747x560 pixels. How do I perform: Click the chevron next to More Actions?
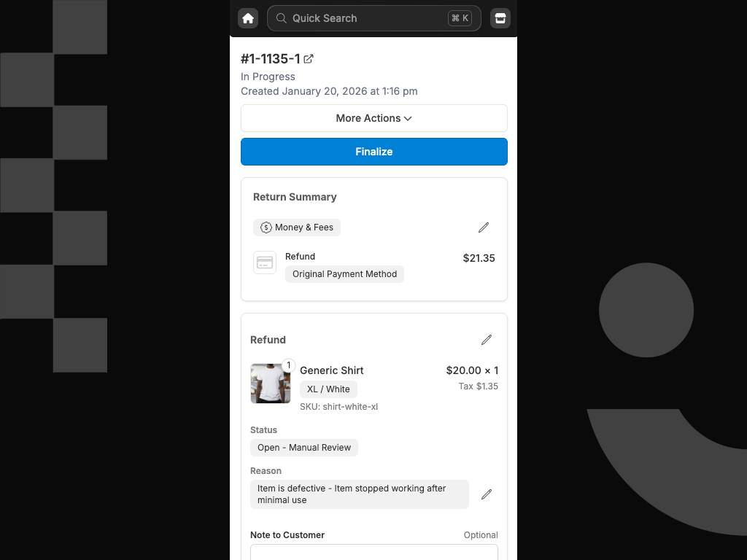[x=408, y=119]
